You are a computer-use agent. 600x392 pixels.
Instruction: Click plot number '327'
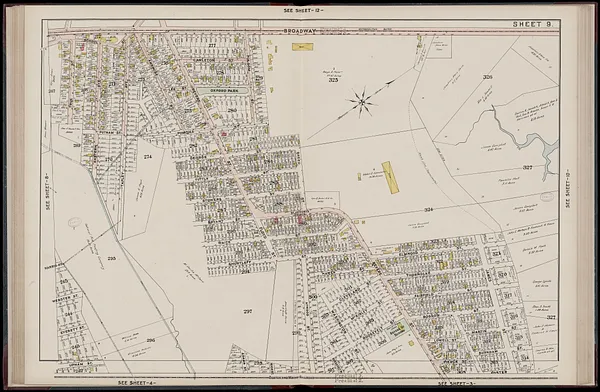click(528, 167)
